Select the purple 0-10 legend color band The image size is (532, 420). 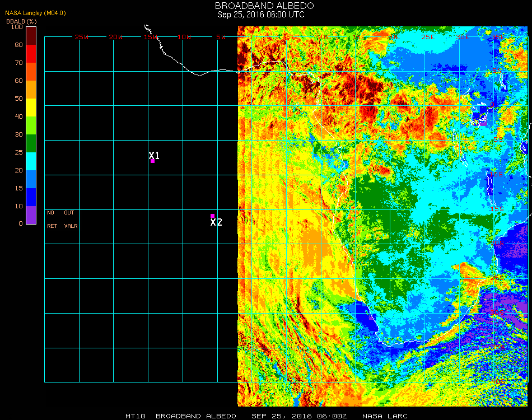[x=31, y=214]
